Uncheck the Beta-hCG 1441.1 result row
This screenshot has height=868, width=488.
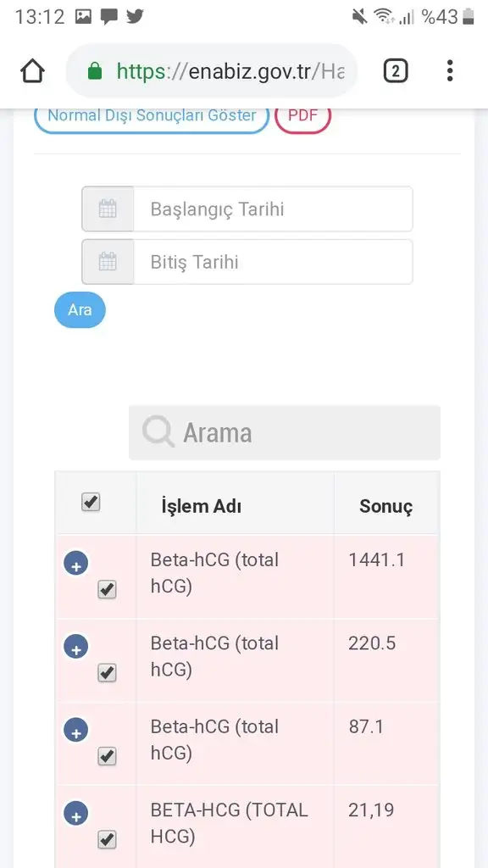(107, 589)
